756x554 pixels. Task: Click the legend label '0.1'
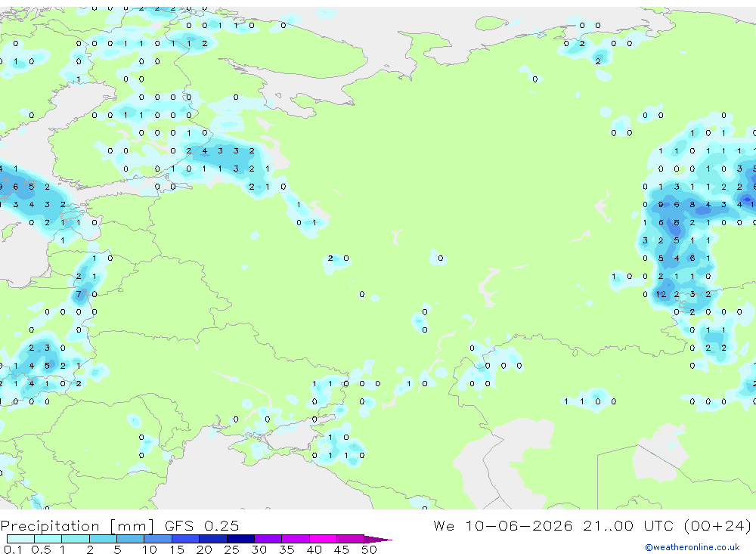[13, 549]
